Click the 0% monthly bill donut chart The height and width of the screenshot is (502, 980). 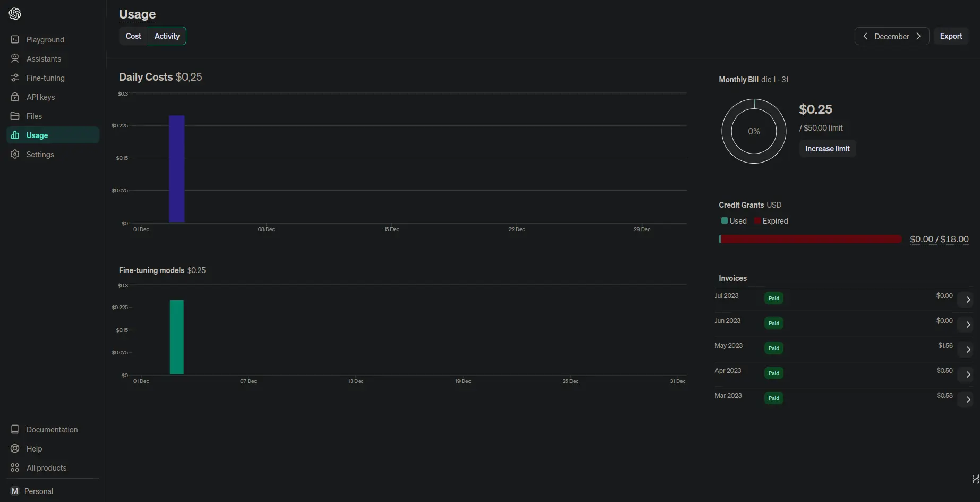pos(754,131)
